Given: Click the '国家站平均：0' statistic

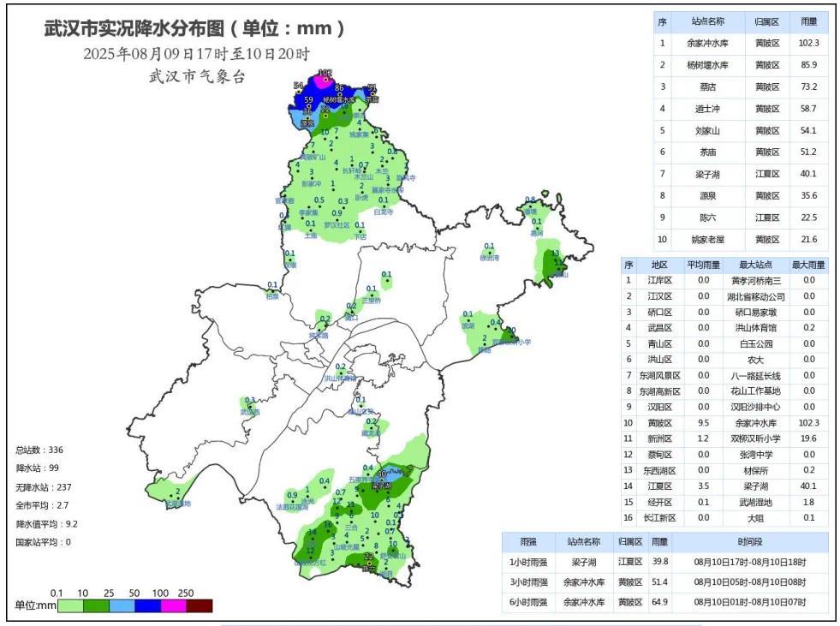Looking at the screenshot, I should (x=43, y=542).
